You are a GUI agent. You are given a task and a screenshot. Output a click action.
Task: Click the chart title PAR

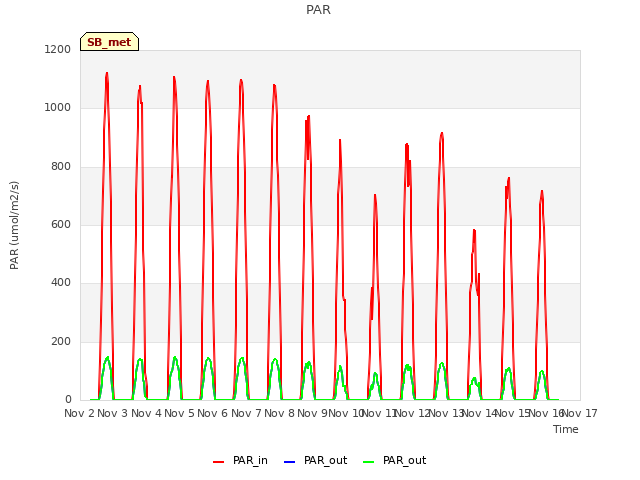[x=318, y=10]
